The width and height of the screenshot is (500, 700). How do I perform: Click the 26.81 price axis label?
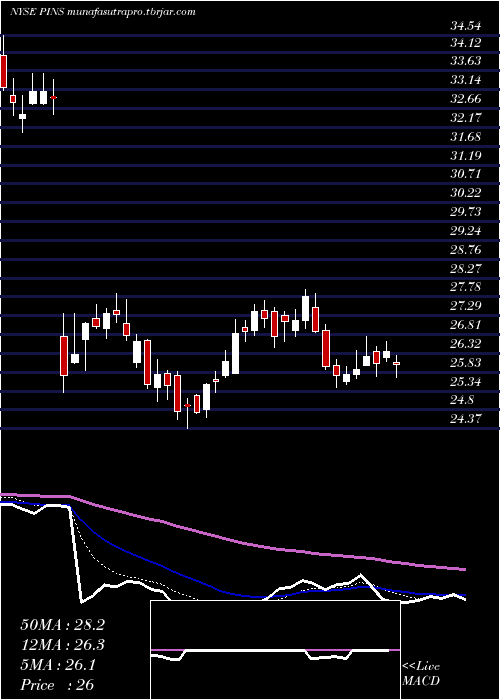[x=466, y=325]
